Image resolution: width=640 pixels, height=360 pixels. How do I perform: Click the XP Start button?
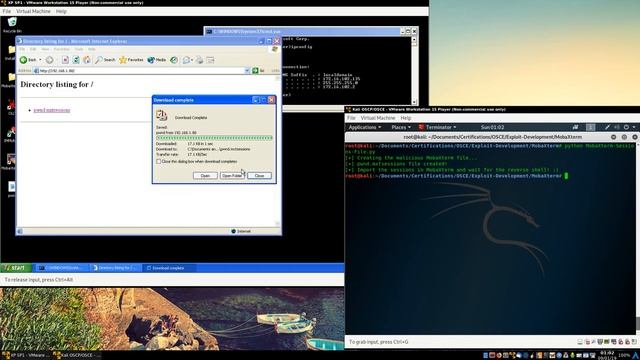tap(16, 268)
